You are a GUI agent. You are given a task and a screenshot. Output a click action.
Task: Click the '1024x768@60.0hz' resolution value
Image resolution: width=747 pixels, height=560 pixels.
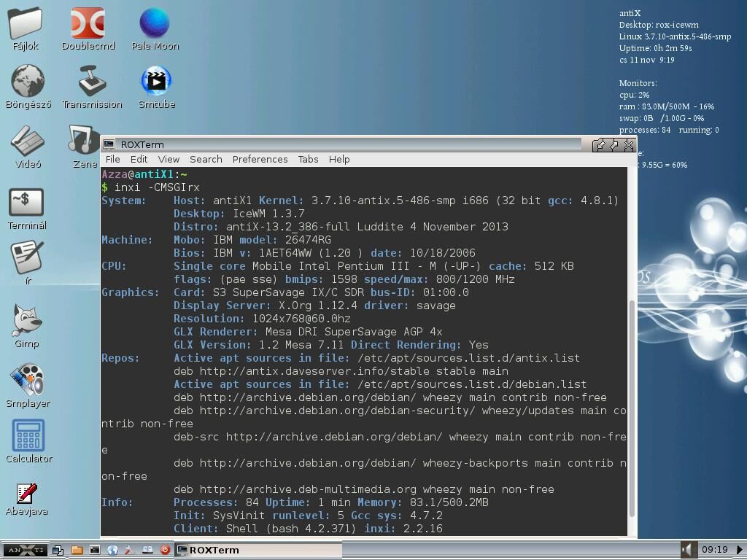(301, 319)
